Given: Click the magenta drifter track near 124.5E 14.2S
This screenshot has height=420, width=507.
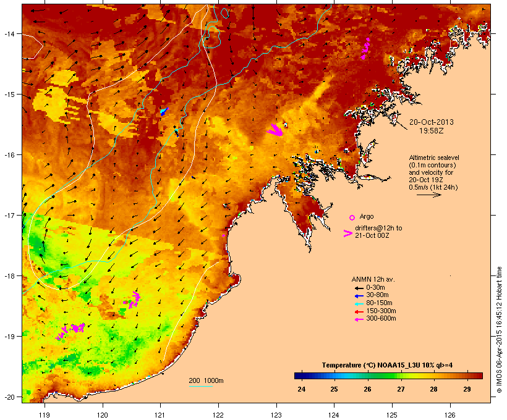Looking at the screenshot, I should point(365,48).
